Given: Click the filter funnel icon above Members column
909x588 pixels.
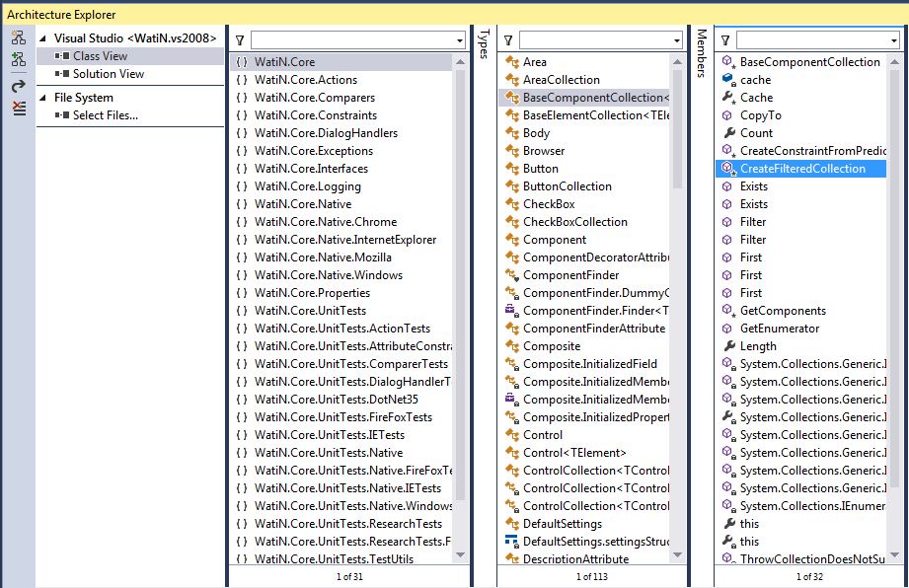Looking at the screenshot, I should [x=725, y=40].
